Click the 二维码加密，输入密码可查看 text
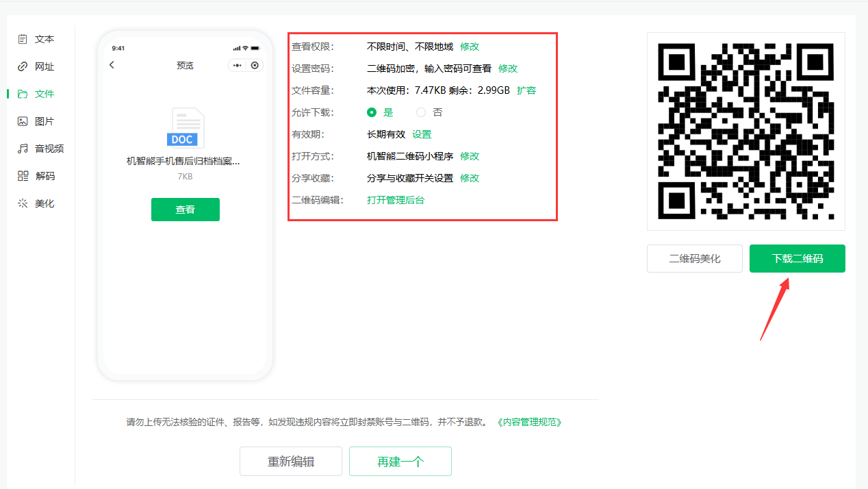 click(429, 68)
